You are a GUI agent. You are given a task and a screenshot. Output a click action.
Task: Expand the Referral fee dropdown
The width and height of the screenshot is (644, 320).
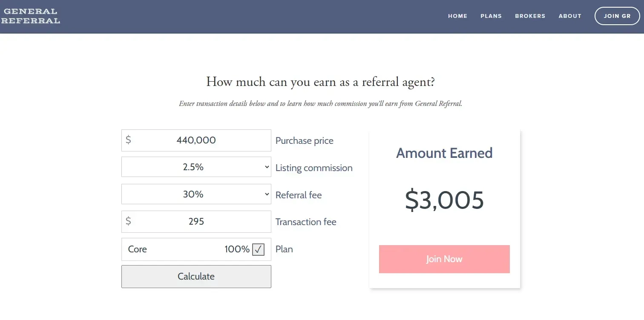196,194
